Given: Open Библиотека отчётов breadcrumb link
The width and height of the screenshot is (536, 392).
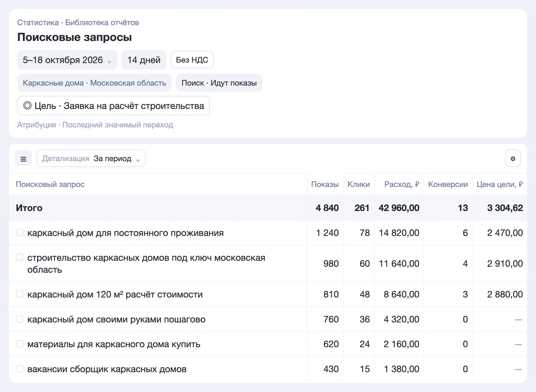Looking at the screenshot, I should click(x=102, y=22).
